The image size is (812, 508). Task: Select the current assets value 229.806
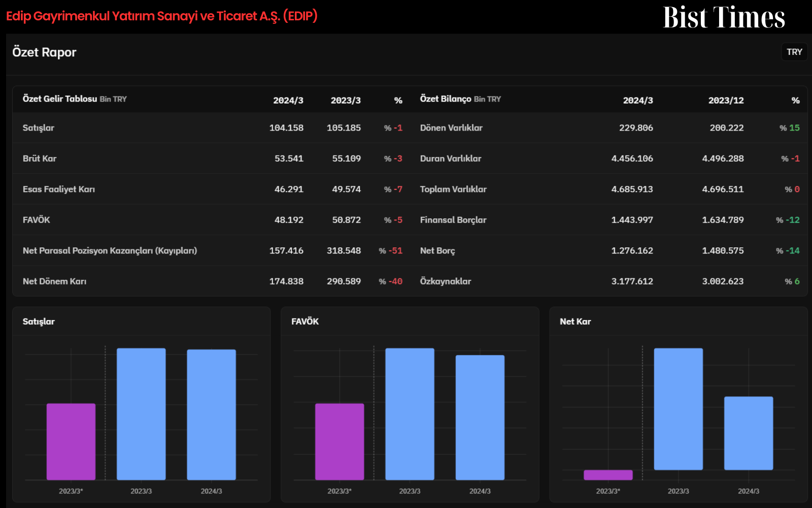[x=636, y=128]
